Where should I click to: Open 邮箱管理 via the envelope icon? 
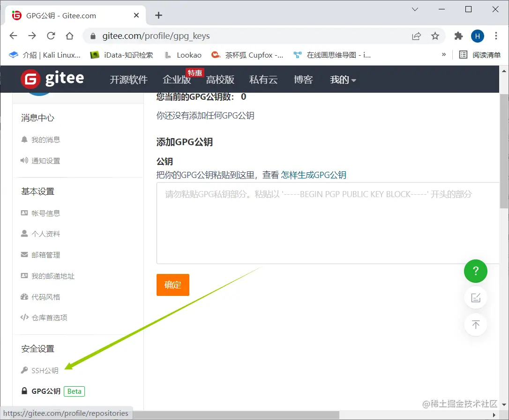[x=24, y=255]
